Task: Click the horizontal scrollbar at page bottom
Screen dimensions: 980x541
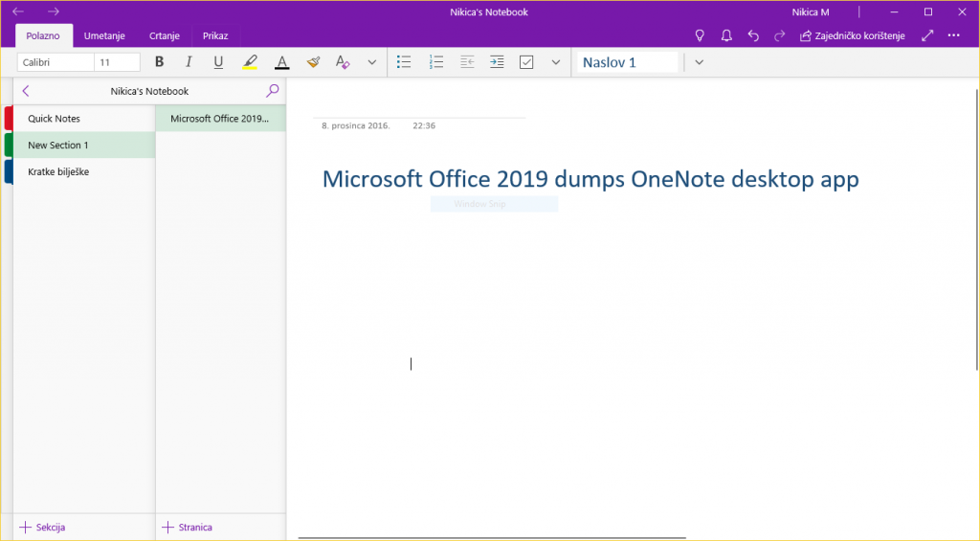Action: tap(492, 537)
